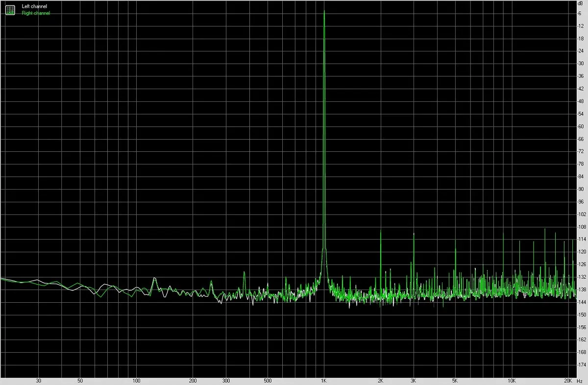Click the '3K' frequency axis label
This screenshot has width=588, height=385.
(x=414, y=381)
